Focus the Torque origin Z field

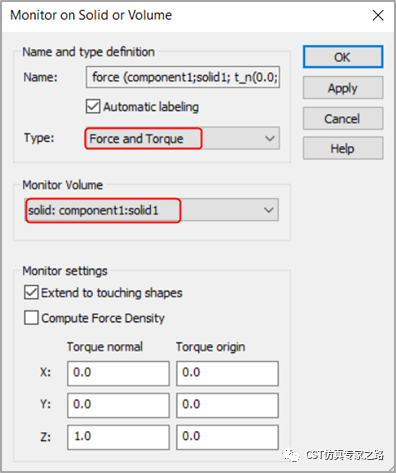tap(227, 437)
